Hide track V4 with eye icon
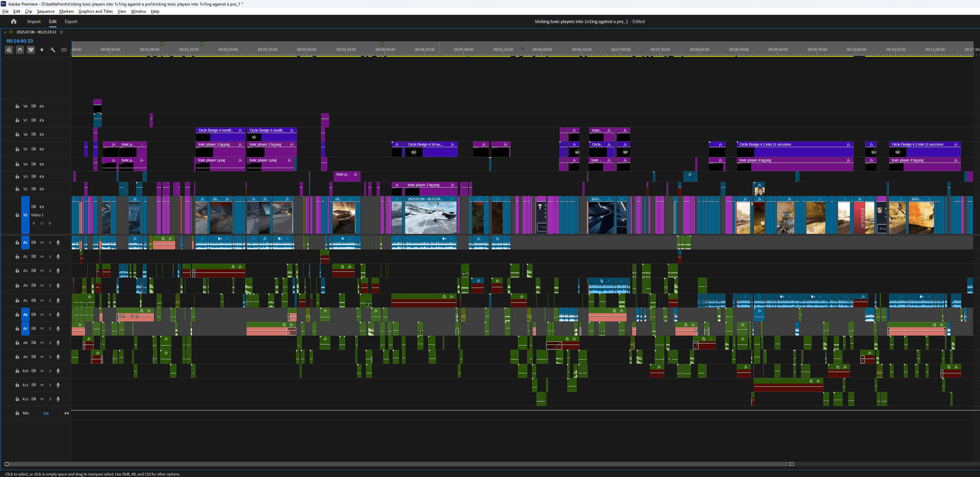 point(42,164)
